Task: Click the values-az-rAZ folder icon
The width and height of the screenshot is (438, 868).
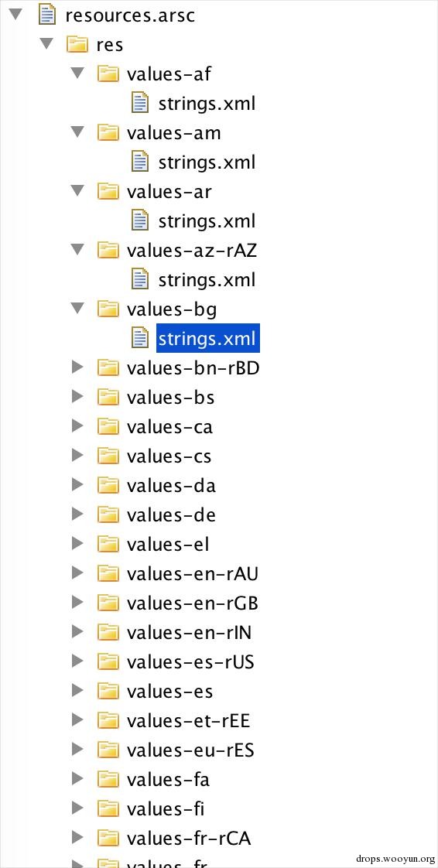Action: pos(108,250)
